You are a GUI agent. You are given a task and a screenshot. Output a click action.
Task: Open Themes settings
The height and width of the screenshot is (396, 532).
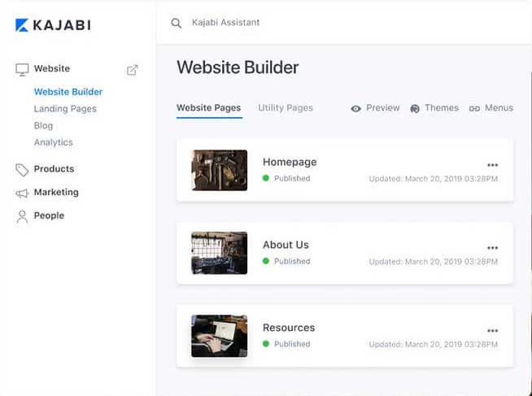[442, 108]
